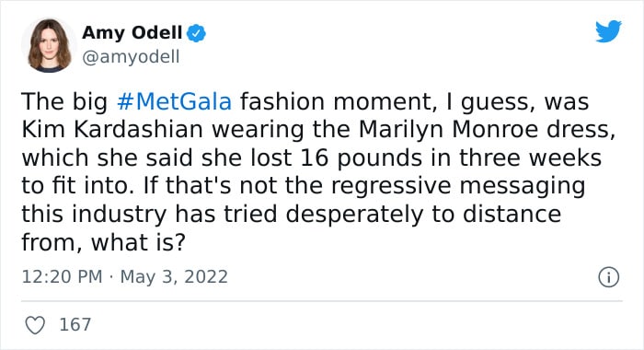The height and width of the screenshot is (350, 644).
Task: Click "16 pounds" in the tweet text
Action: pos(361,158)
